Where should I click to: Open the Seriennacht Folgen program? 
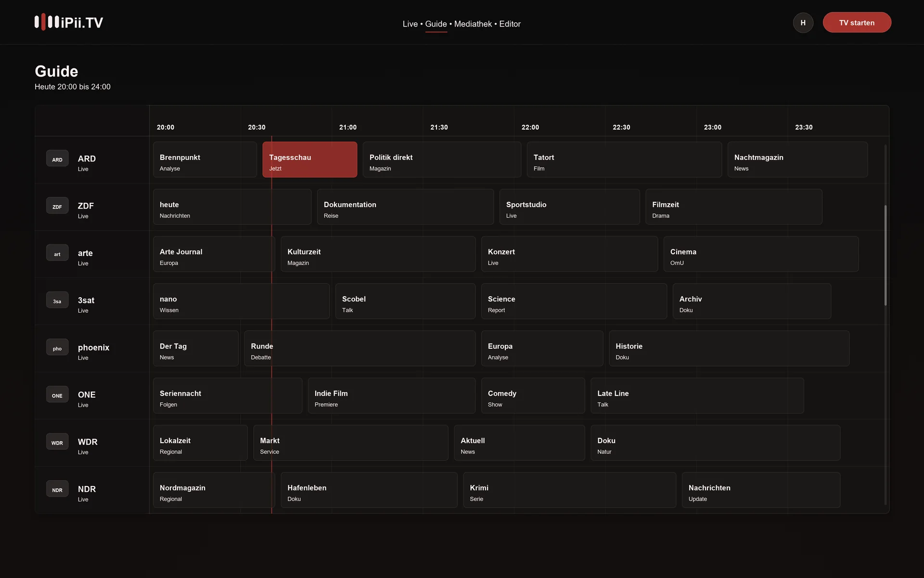[228, 395]
